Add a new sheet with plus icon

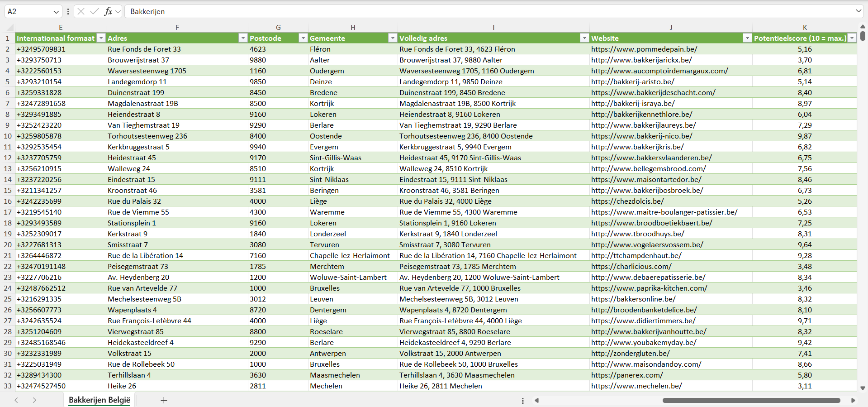[x=164, y=400]
